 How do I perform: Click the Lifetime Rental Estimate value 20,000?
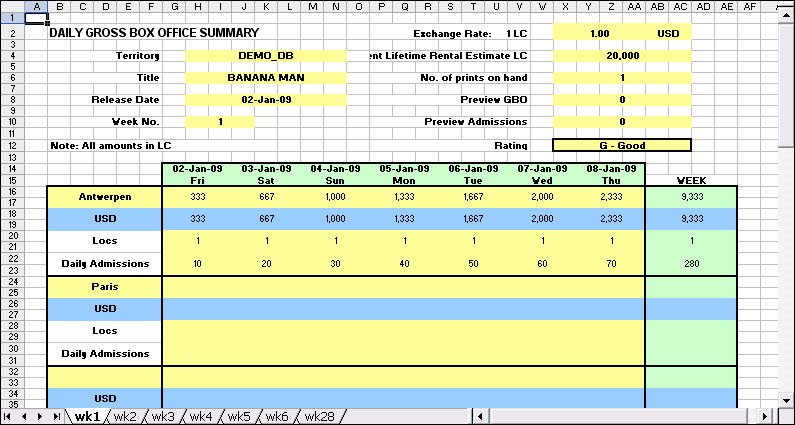click(x=621, y=55)
